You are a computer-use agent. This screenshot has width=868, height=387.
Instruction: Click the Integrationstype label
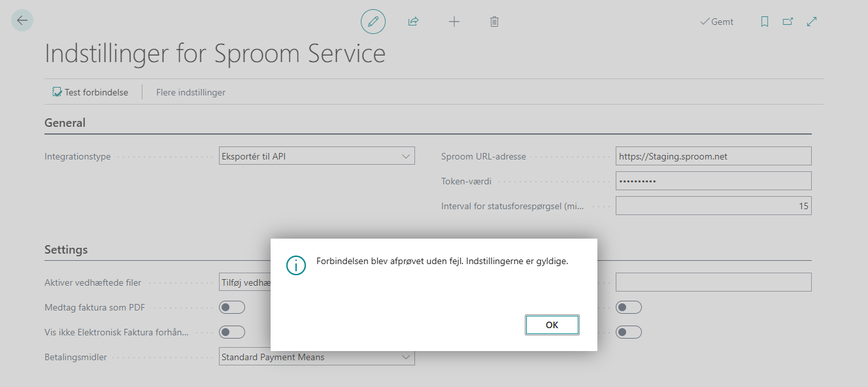click(78, 156)
